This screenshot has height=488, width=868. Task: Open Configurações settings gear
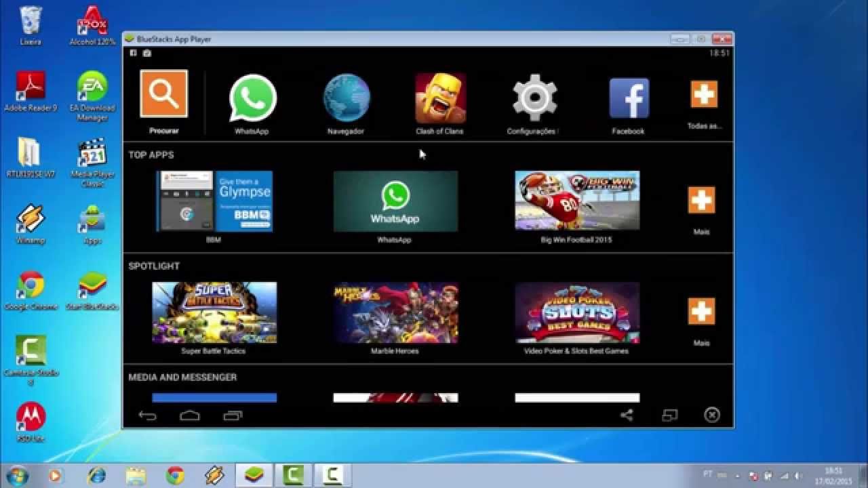tap(534, 98)
